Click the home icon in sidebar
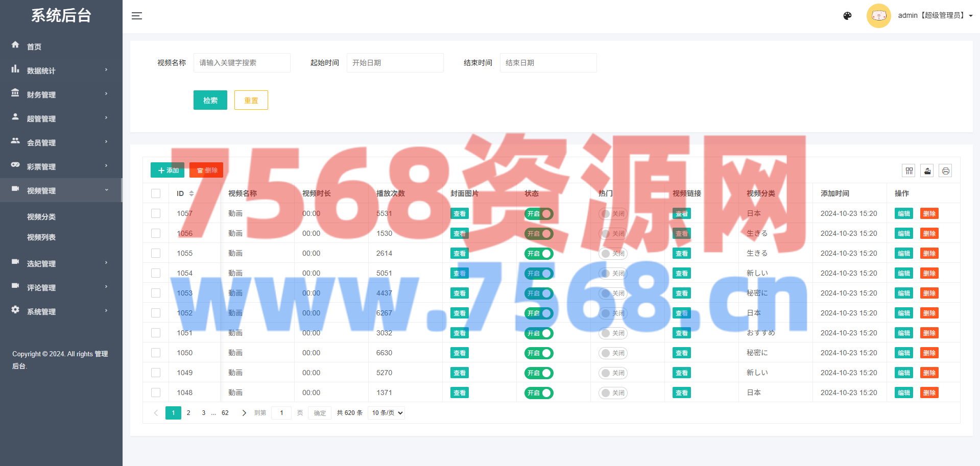 (x=15, y=45)
